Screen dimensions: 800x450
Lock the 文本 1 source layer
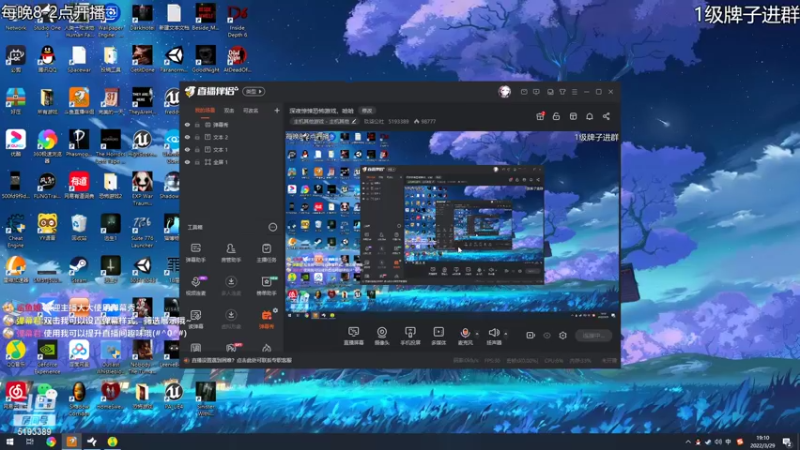click(197, 149)
